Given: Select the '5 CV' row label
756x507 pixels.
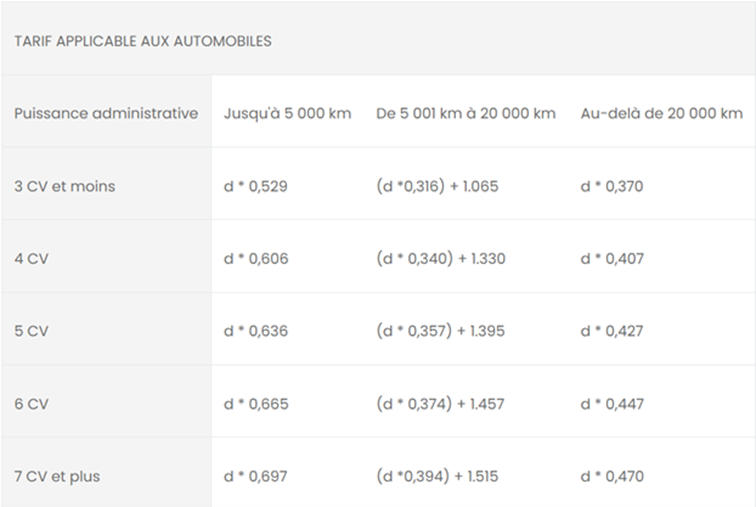Looking at the screenshot, I should click(x=31, y=331).
